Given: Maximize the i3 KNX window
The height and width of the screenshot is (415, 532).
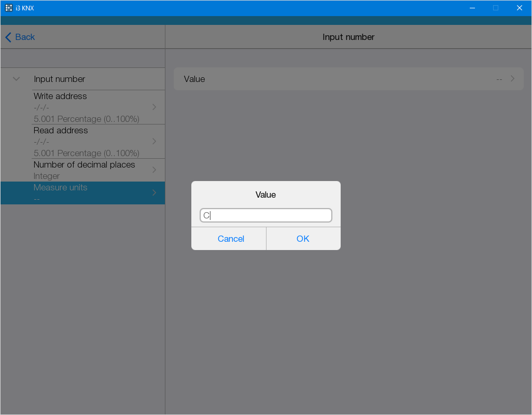Looking at the screenshot, I should tap(496, 8).
